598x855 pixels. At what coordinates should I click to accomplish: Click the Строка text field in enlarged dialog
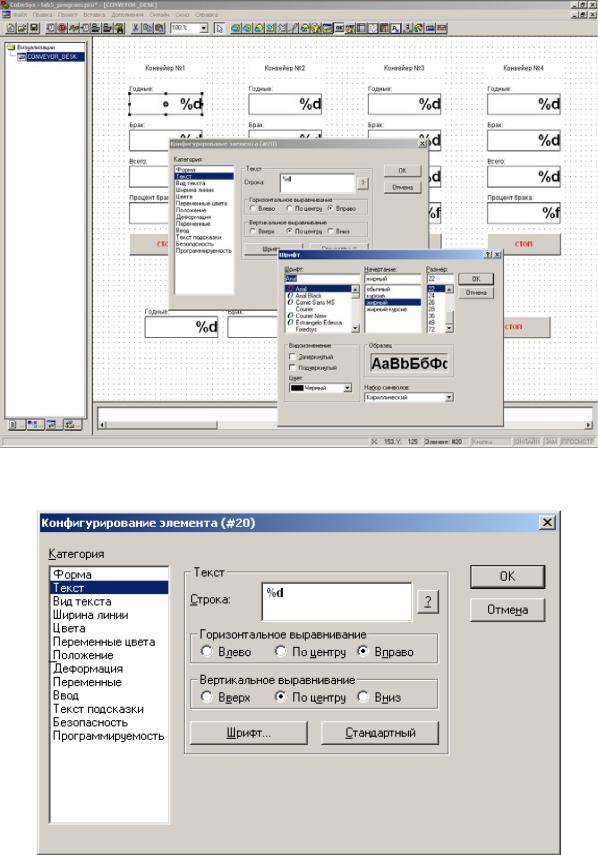click(x=337, y=601)
